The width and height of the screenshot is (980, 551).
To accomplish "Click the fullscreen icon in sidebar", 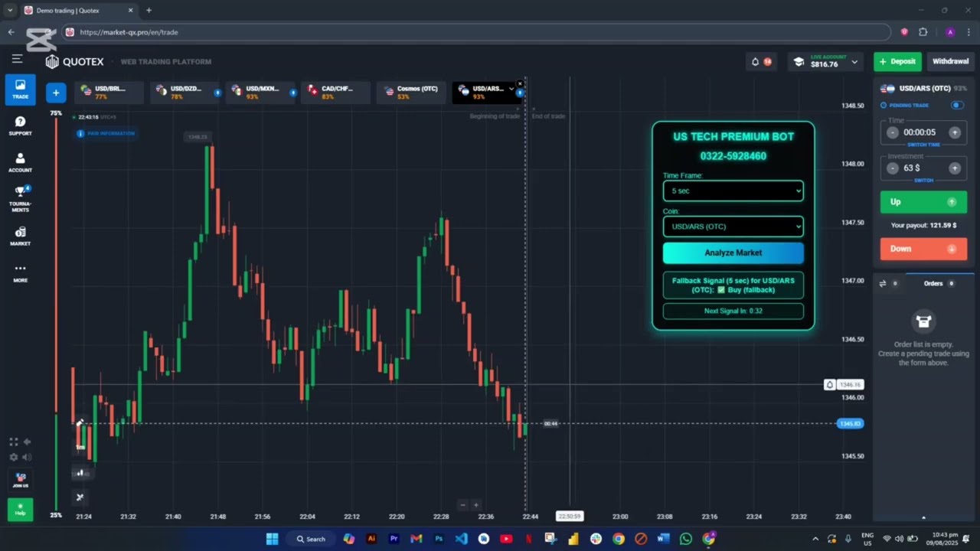I will tap(13, 442).
